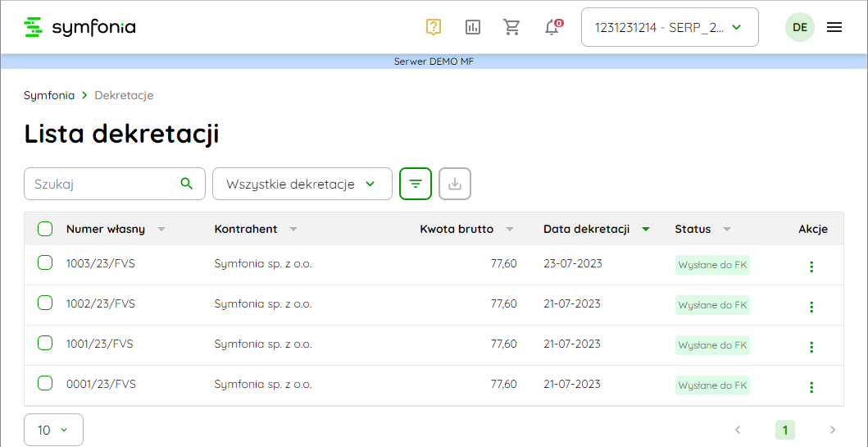Click amount 77,60 in row 0001/23/FVS

point(504,384)
